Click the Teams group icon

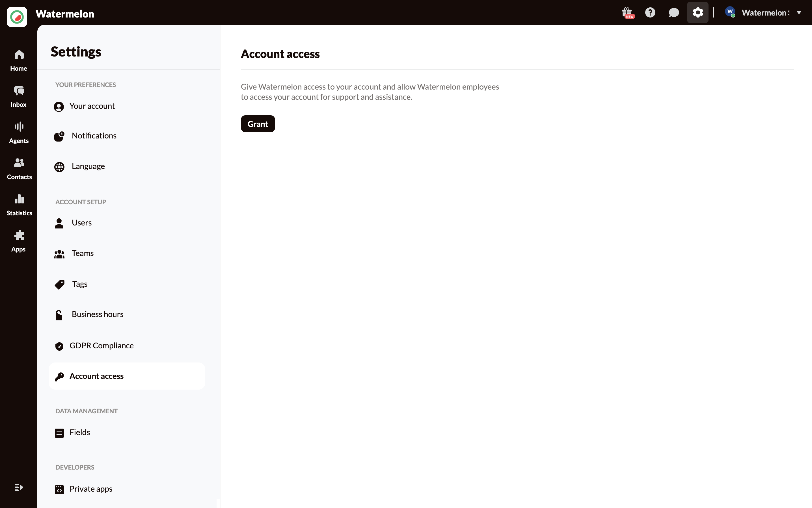pos(59,254)
